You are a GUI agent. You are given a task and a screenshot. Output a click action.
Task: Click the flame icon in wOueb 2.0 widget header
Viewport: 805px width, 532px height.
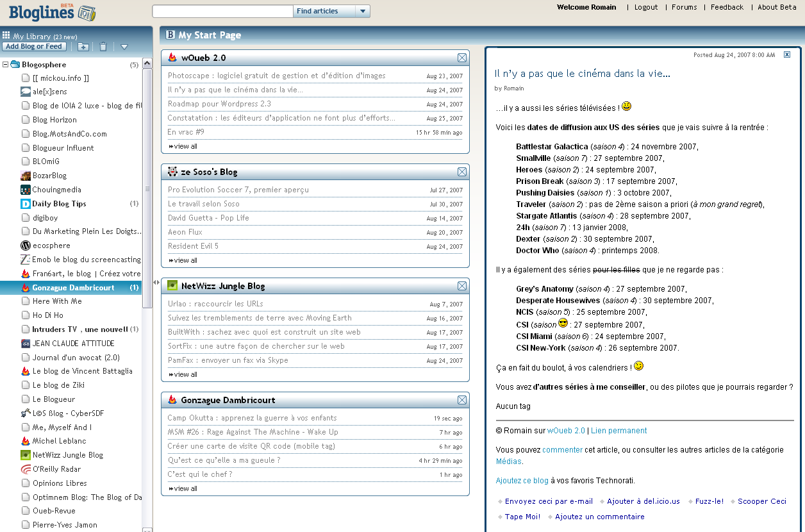pos(172,58)
